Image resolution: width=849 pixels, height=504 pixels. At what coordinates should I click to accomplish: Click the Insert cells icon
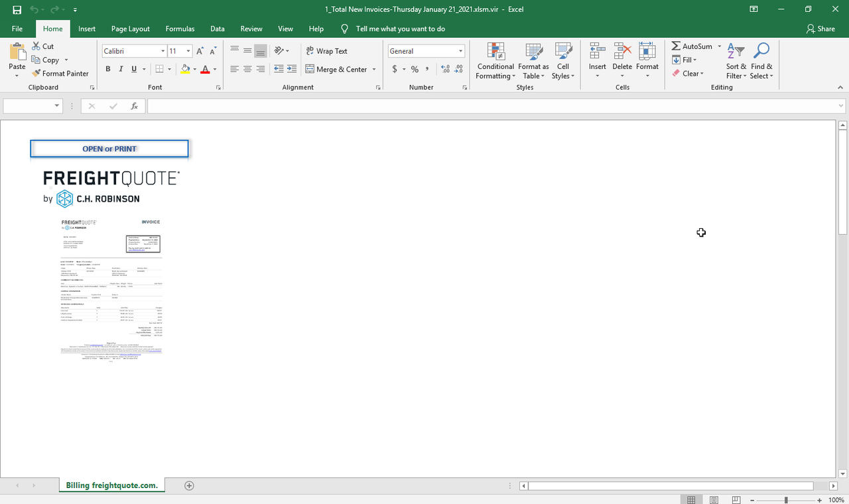click(x=597, y=52)
